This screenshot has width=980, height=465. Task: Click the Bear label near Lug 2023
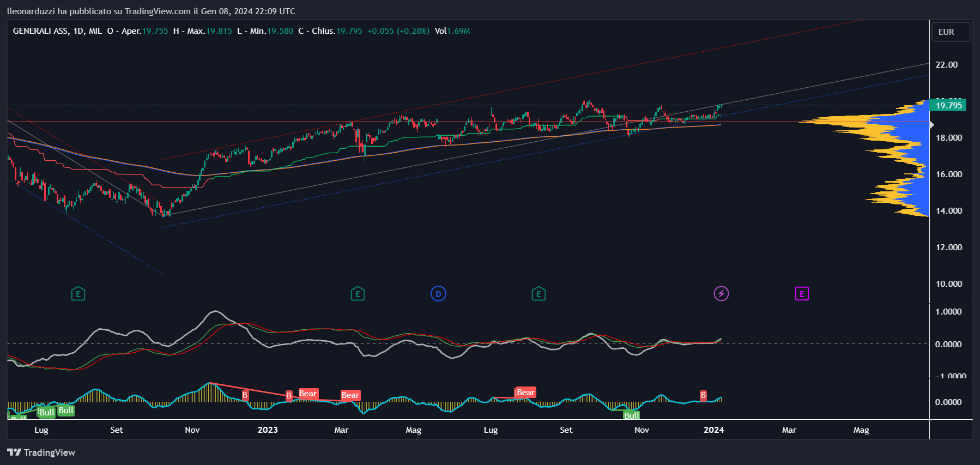[525, 392]
